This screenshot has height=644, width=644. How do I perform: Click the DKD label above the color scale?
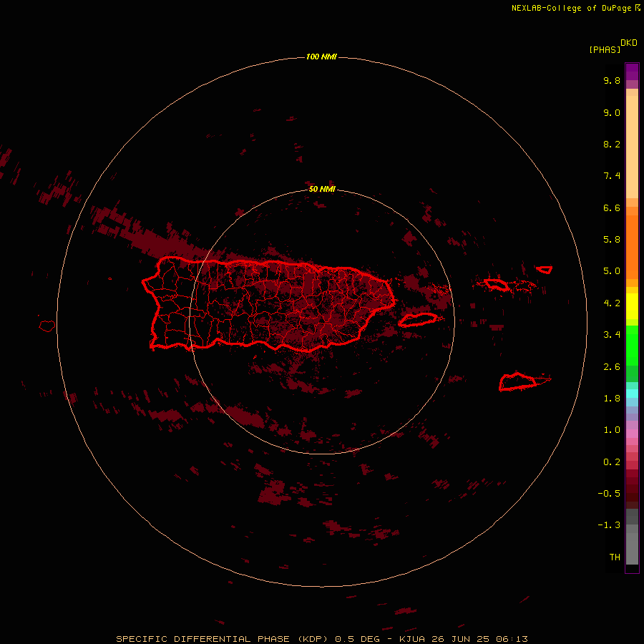(628, 43)
